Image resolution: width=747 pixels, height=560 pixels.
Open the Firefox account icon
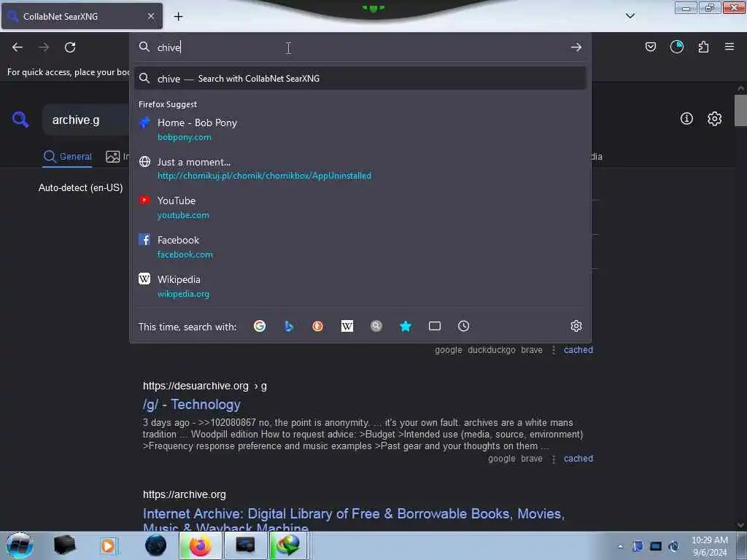coord(676,47)
